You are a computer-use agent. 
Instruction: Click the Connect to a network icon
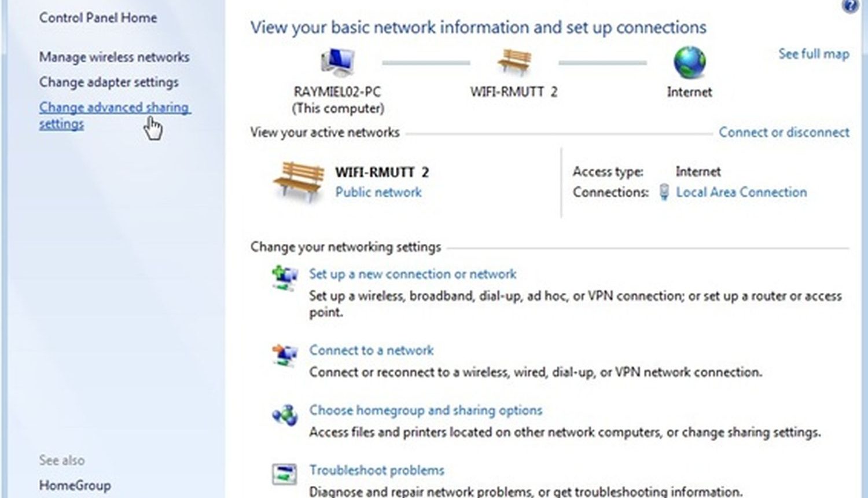point(285,354)
